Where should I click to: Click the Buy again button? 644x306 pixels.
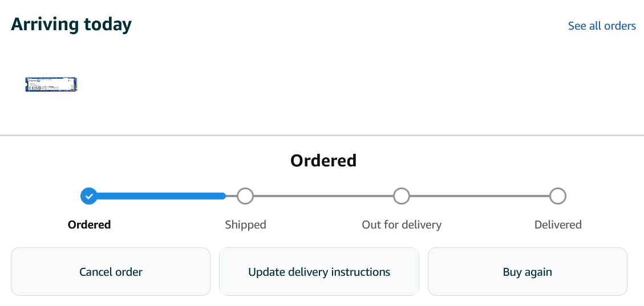528,272
